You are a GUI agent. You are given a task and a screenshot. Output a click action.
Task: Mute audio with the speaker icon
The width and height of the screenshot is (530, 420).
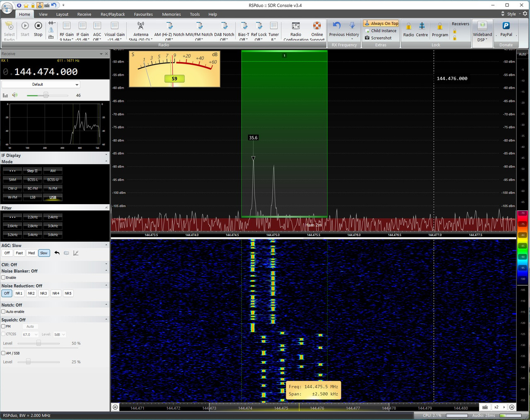pos(15,95)
